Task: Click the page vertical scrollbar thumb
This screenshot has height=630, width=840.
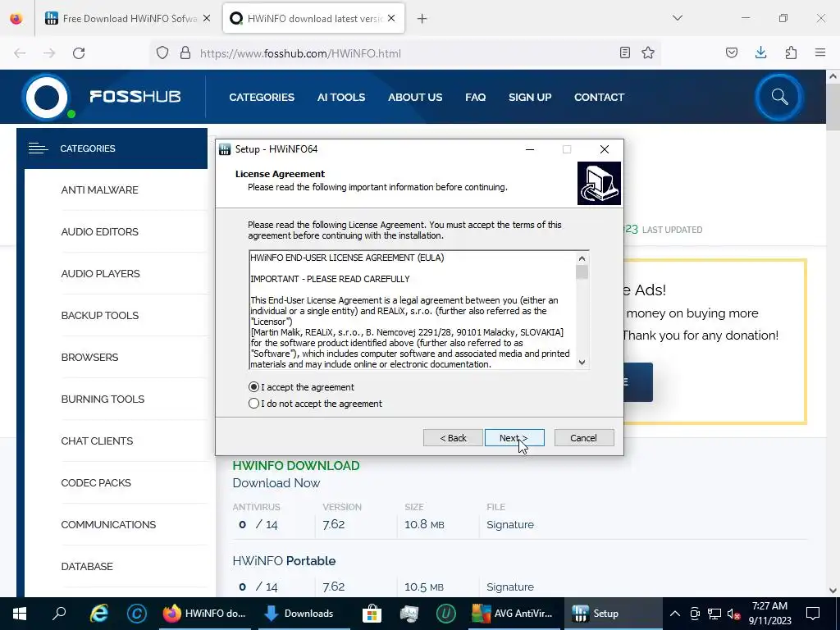Action: pyautogui.click(x=833, y=107)
